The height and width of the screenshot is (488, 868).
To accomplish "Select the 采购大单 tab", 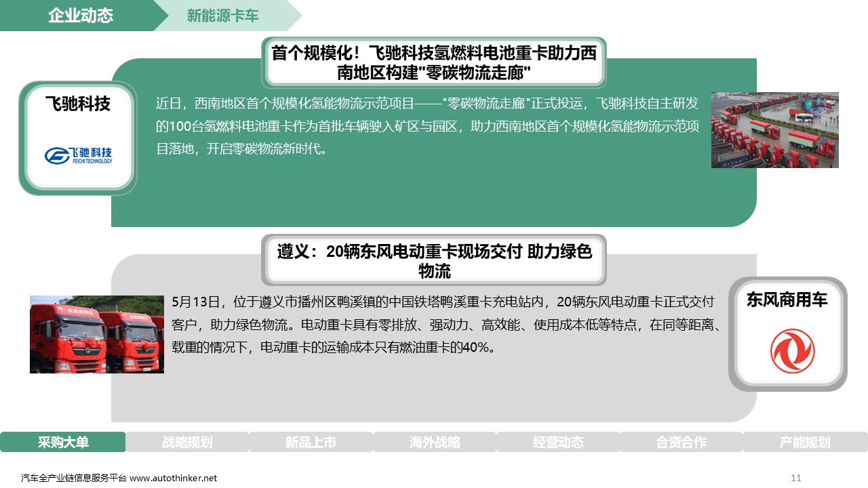I will pyautogui.click(x=63, y=442).
